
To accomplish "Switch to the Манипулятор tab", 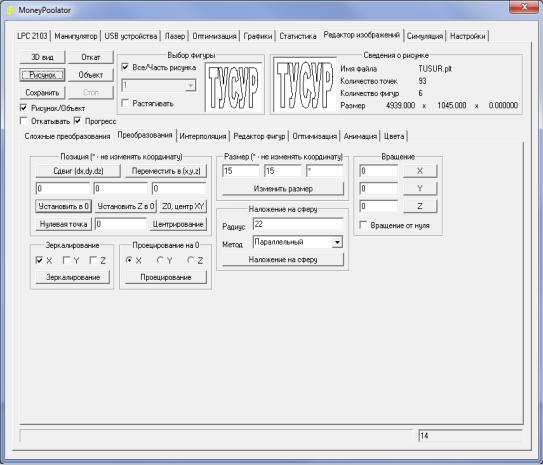I will coord(76,36).
